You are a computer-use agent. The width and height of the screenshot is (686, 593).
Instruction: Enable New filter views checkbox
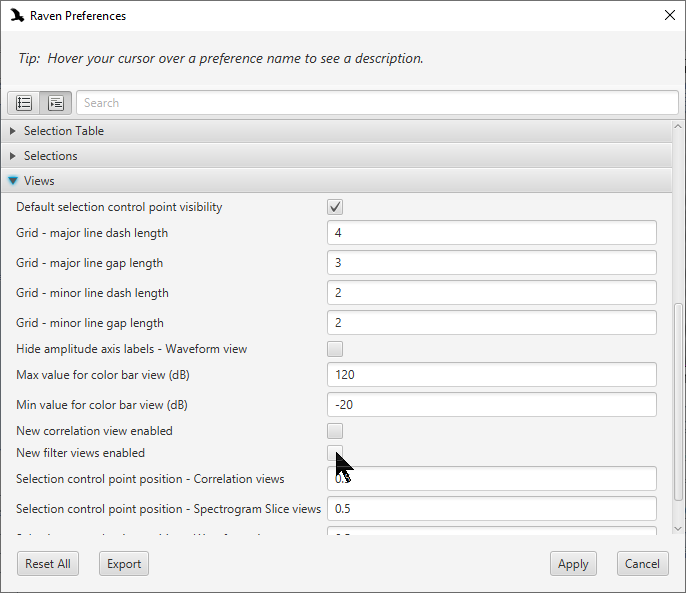coord(335,453)
